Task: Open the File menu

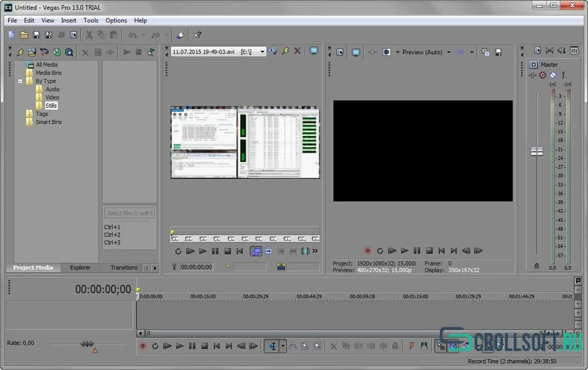Action: point(12,20)
